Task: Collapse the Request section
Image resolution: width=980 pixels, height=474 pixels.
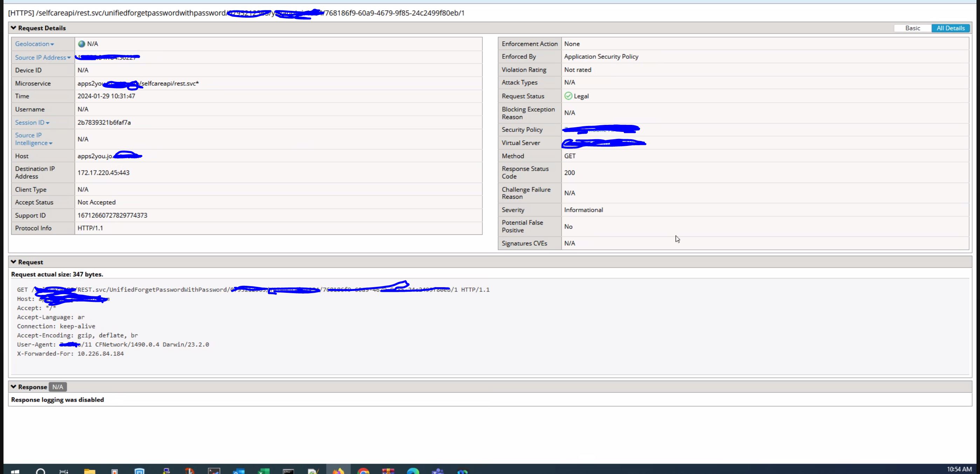Action: point(14,262)
